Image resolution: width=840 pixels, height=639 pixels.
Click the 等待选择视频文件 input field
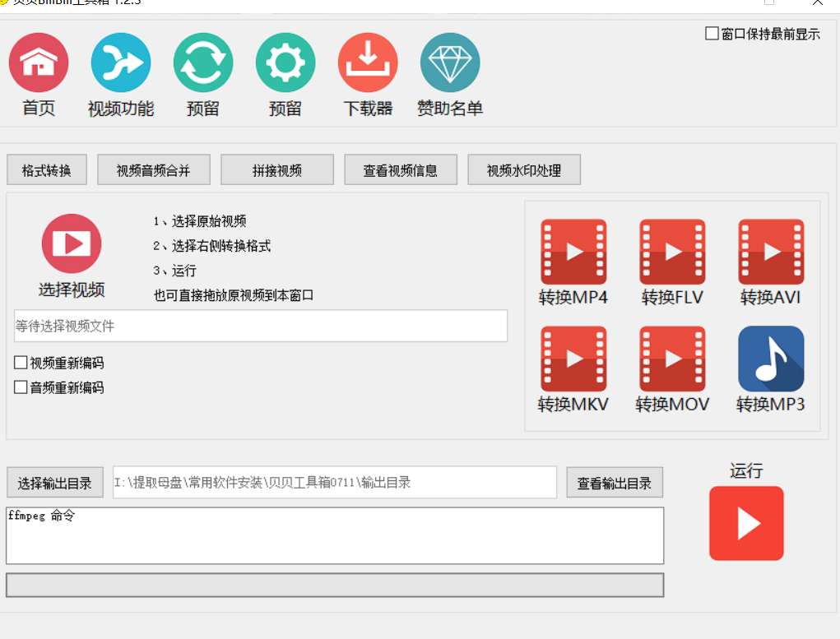[x=261, y=326]
